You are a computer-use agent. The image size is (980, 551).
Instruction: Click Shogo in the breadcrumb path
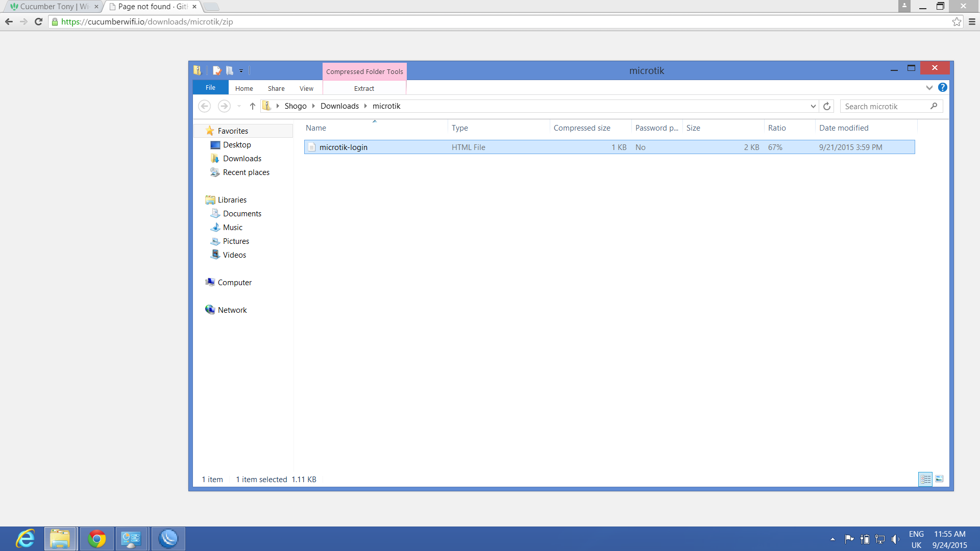point(296,106)
